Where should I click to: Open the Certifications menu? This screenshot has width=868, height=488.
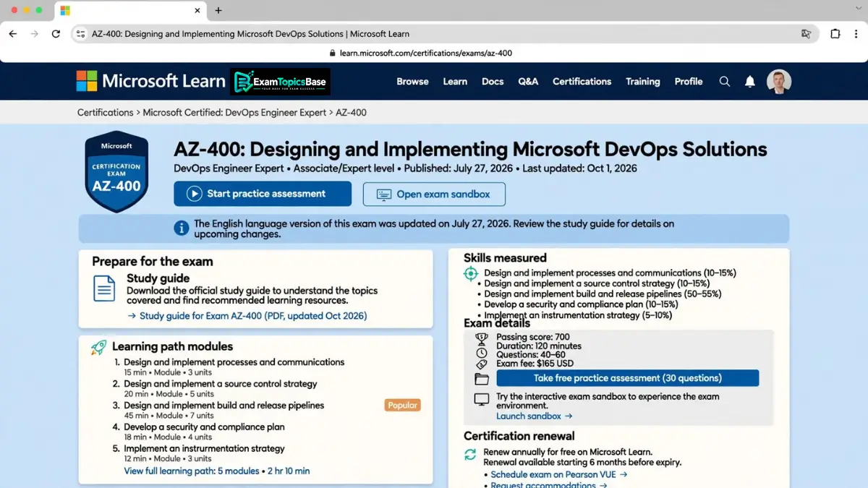pos(582,82)
